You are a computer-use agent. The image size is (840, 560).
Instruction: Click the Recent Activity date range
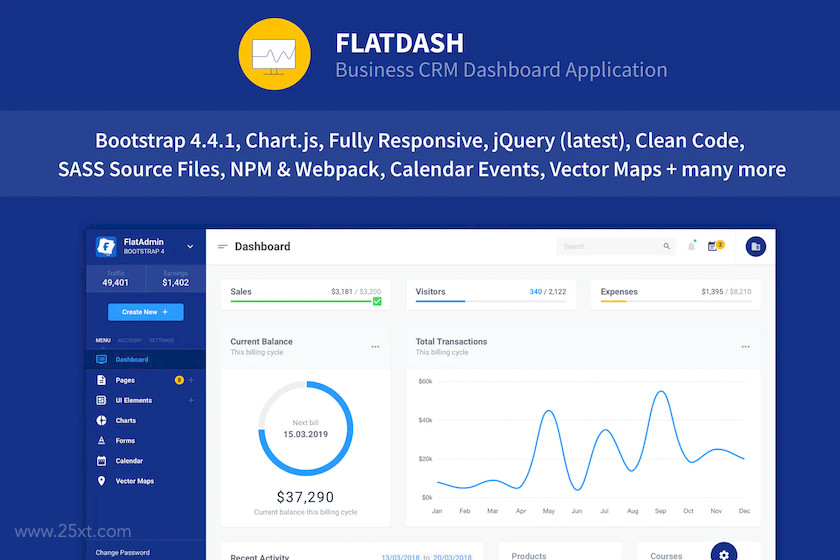(426, 557)
